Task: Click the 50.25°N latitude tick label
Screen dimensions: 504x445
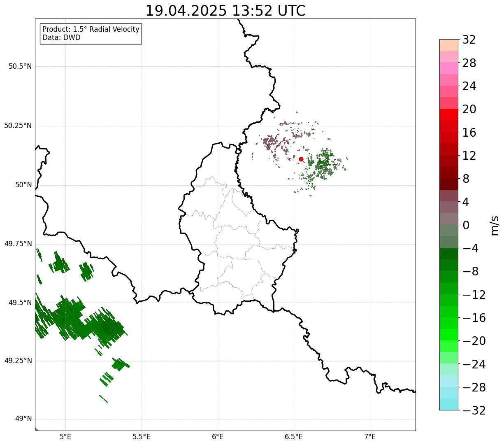Action: pos(18,126)
